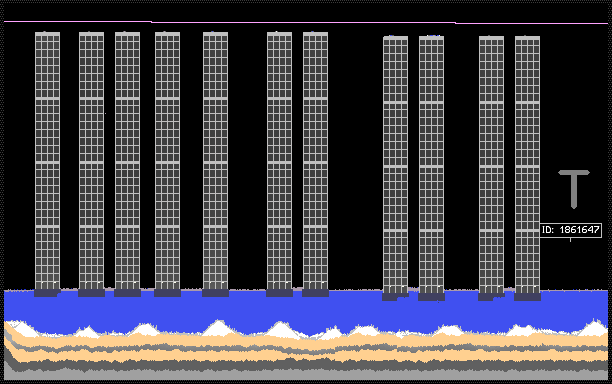Click the "ID: 1861647" tooltip label
This screenshot has width=612, height=384.
(570, 230)
